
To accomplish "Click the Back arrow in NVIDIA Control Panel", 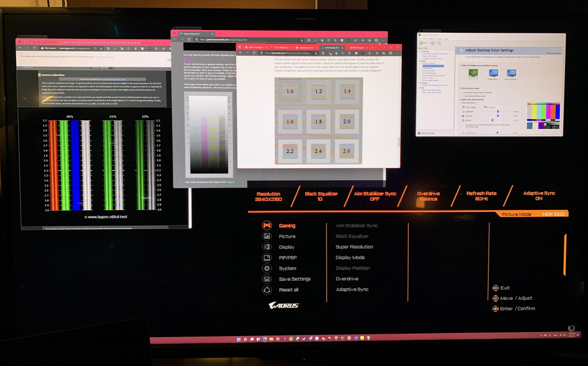I will [420, 43].
